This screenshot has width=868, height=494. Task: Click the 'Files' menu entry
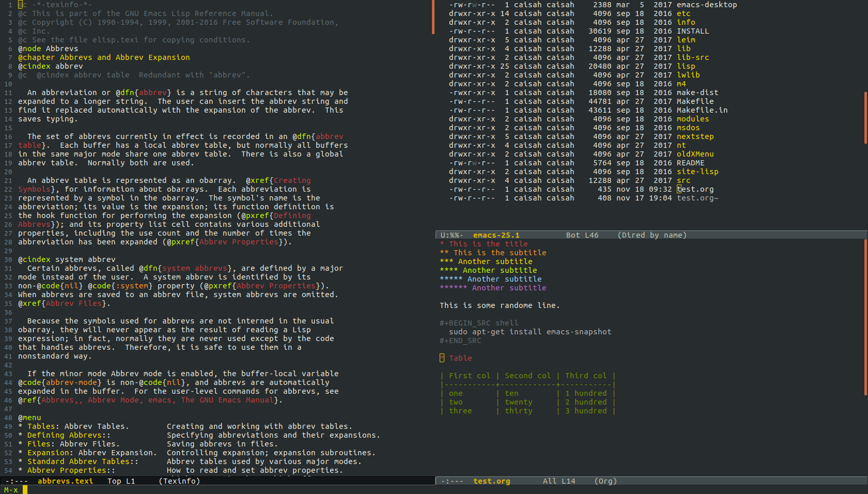pos(39,444)
